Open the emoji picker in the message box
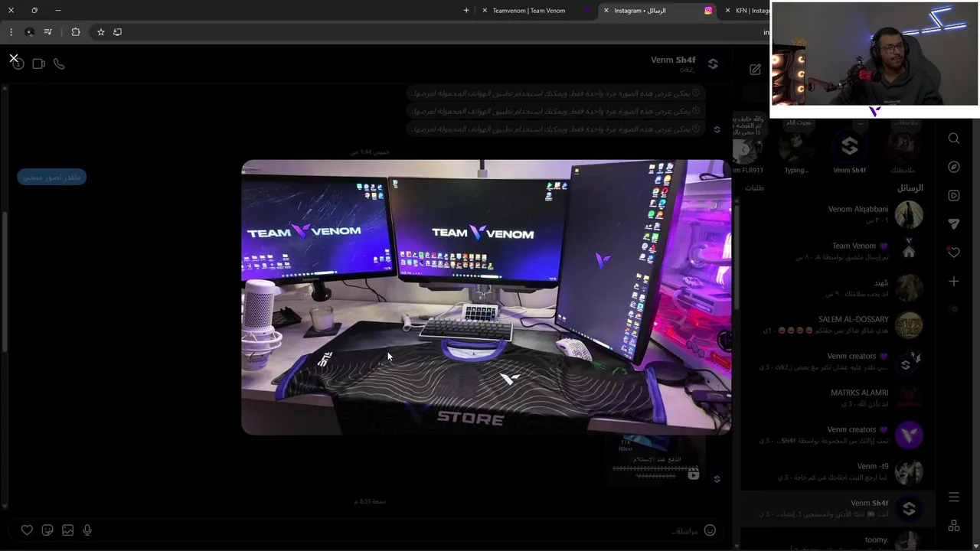Screen dimensions: 980x551 point(710,530)
